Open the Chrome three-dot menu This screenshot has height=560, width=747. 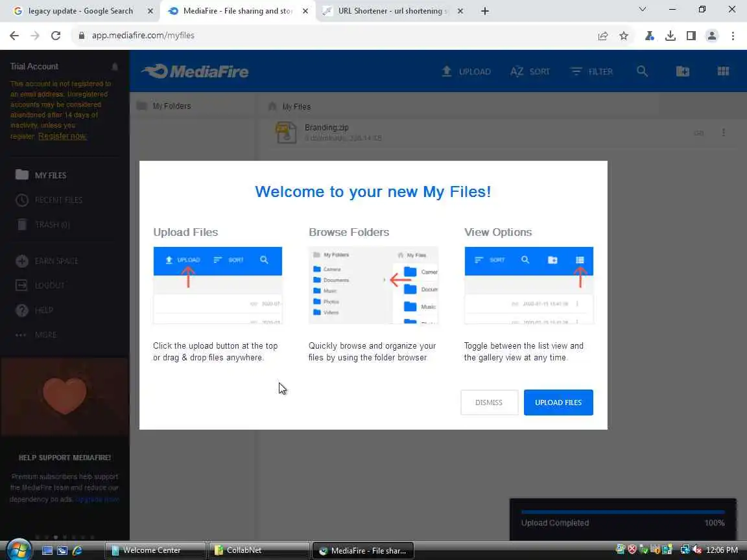[x=733, y=36]
